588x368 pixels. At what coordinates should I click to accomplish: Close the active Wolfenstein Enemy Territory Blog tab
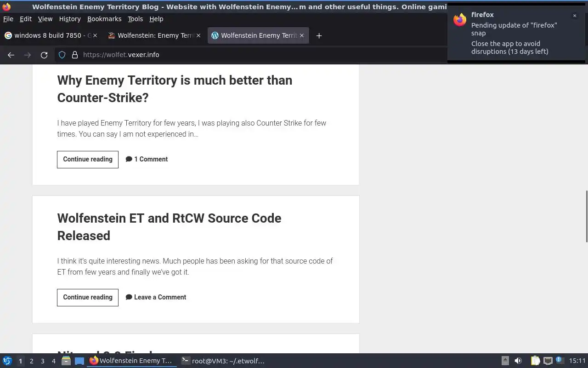pos(302,35)
